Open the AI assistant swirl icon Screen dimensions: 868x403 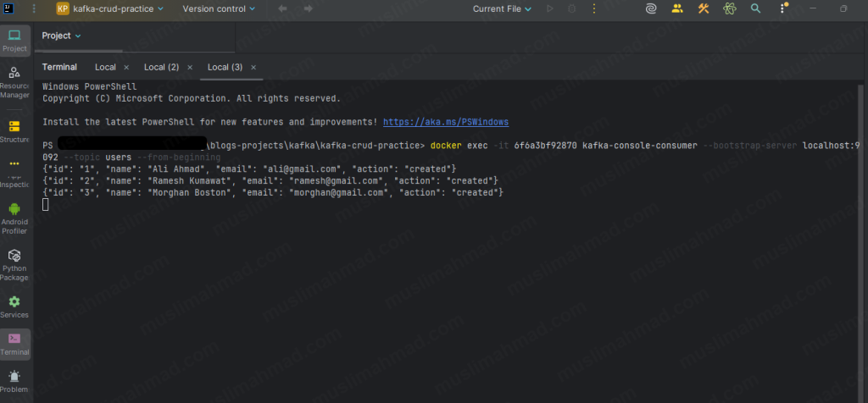652,8
